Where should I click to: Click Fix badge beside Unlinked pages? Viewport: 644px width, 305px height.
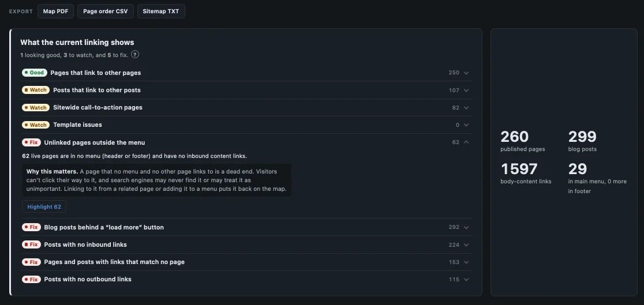tap(31, 142)
